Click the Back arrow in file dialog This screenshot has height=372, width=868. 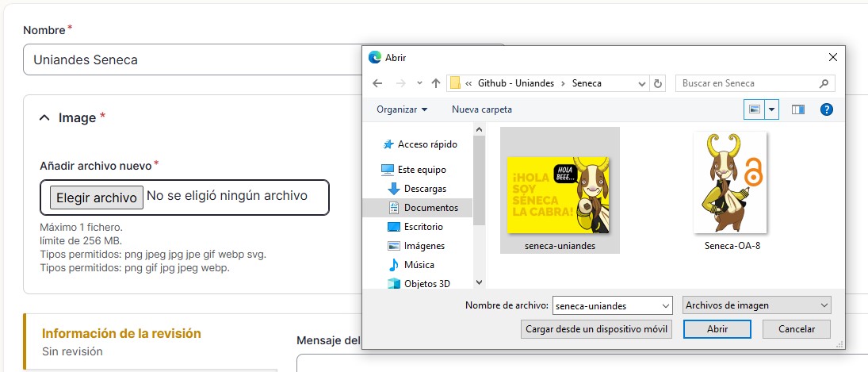[377, 83]
